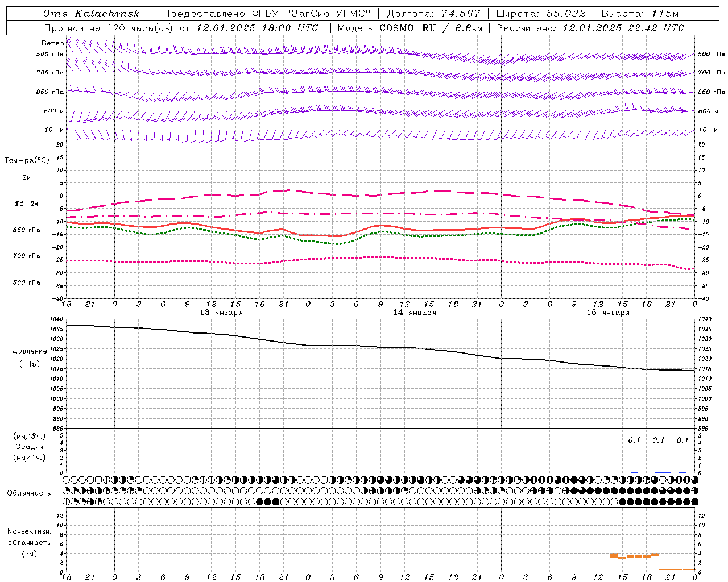Click the pink dashed line under temperature legend 500 гПа
728x582 pixels.
[x=26, y=289]
